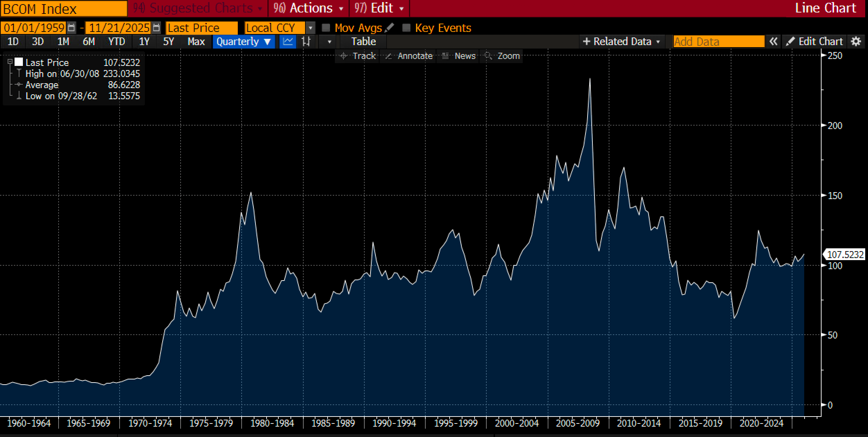
Task: Select the 5Y time range
Action: click(x=168, y=42)
